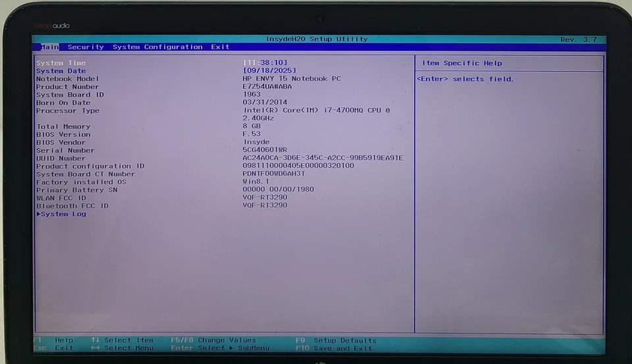Click the 0981110000405E00000320100 config value

click(x=298, y=166)
